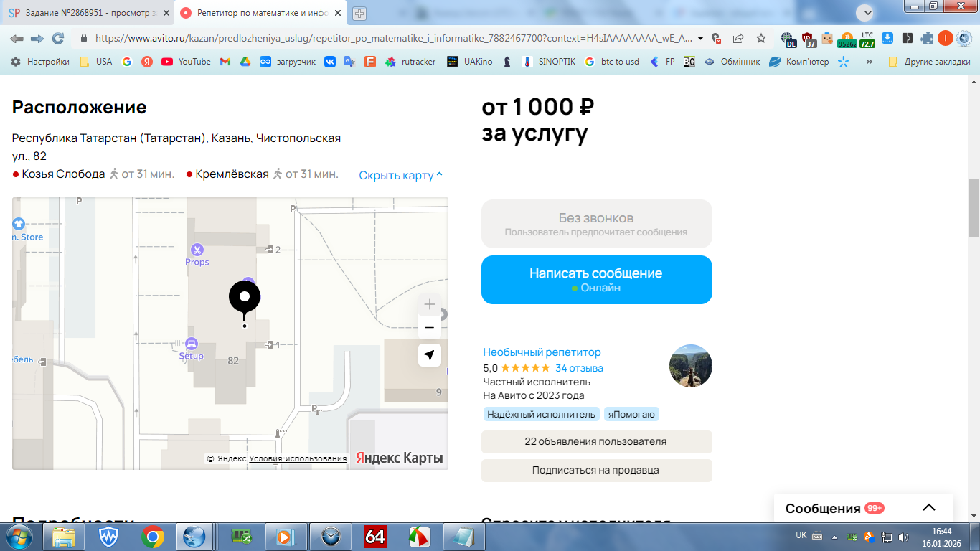Bookmark this page with the star icon
This screenshot has width=980, height=551.
(x=761, y=39)
